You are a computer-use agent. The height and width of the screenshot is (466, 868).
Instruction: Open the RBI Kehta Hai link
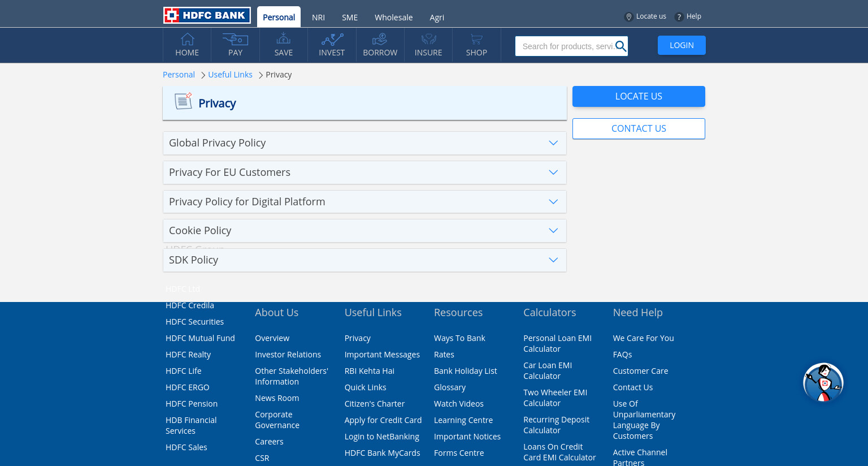(x=370, y=371)
